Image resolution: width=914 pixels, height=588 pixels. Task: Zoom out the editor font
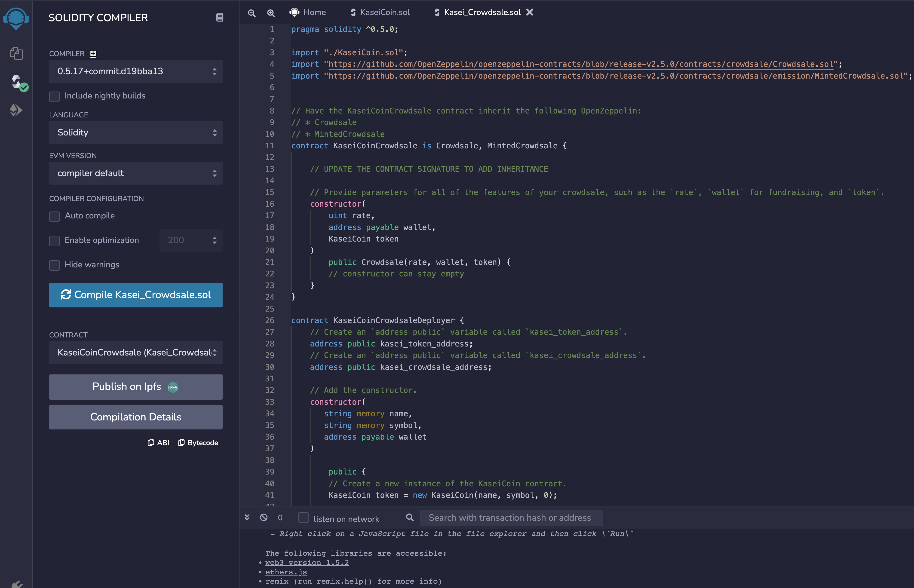252,13
